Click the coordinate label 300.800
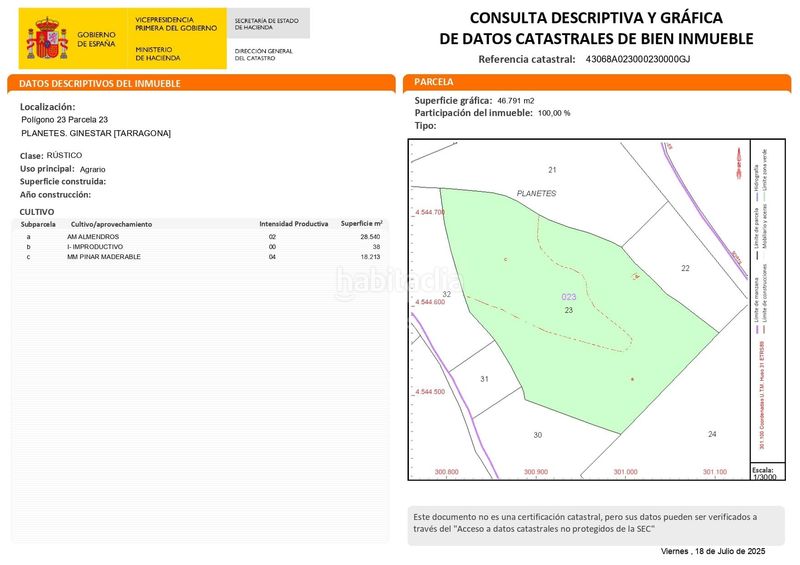The width and height of the screenshot is (800, 565). [446, 472]
